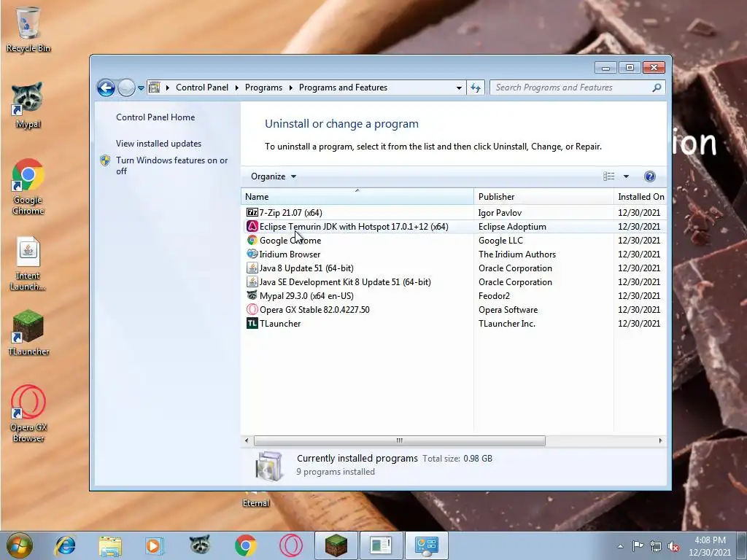Viewport: 747px width, 560px height.
Task: Click the Google Chrome icon in the program list
Action: 252,240
